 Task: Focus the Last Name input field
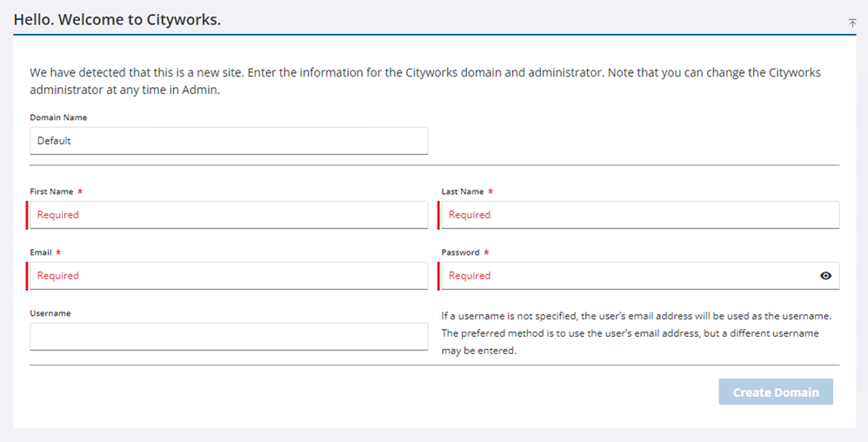click(639, 215)
